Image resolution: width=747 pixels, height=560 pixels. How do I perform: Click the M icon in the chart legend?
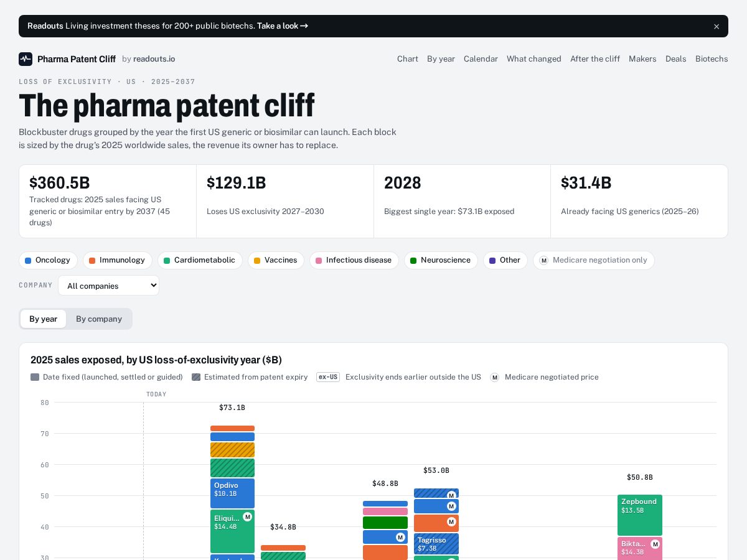pyautogui.click(x=495, y=377)
